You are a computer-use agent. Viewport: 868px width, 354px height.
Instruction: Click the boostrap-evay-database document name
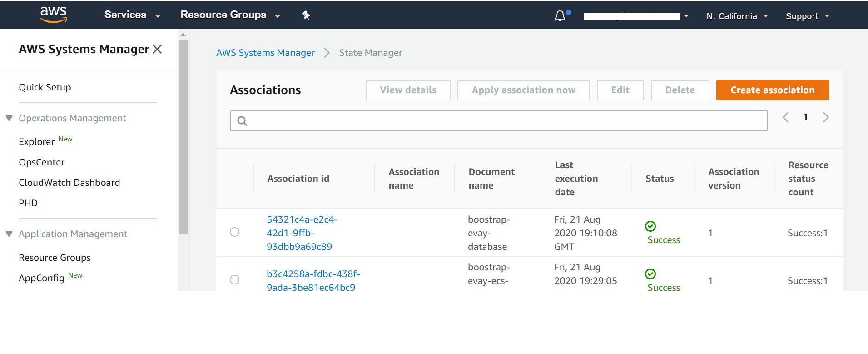click(489, 233)
